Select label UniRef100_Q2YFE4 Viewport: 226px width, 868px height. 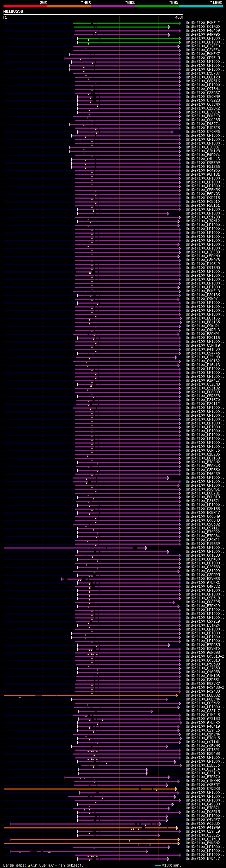pyautogui.click(x=203, y=50)
